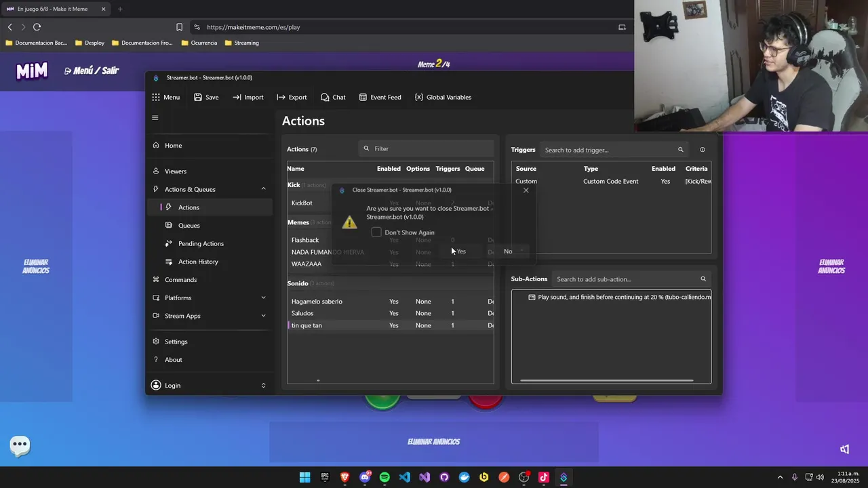Image resolution: width=868 pixels, height=488 pixels.
Task: Cancel closing with the No button
Action: pos(508,251)
